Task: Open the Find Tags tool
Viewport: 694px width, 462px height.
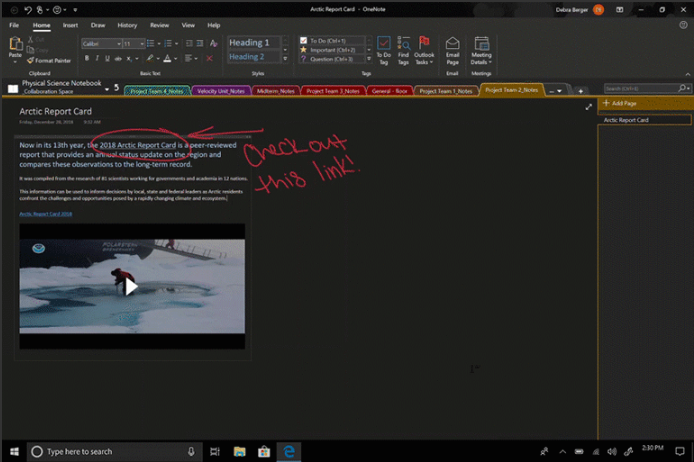Action: coord(403,50)
